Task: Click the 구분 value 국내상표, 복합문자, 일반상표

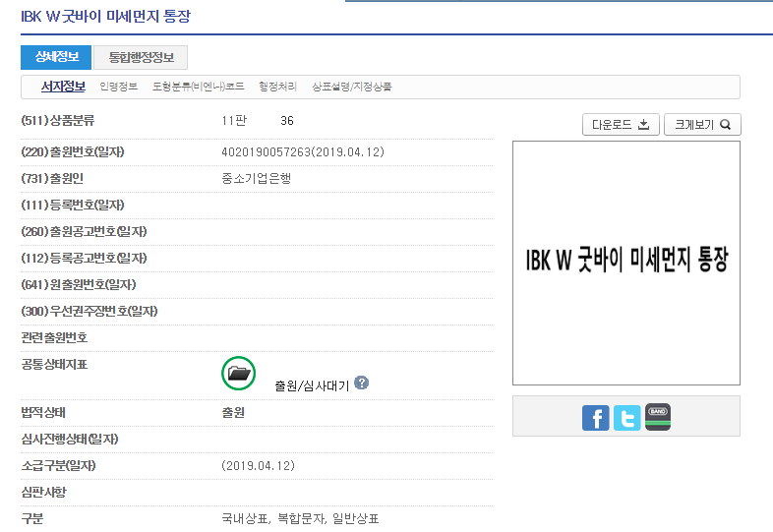Action: (300, 518)
